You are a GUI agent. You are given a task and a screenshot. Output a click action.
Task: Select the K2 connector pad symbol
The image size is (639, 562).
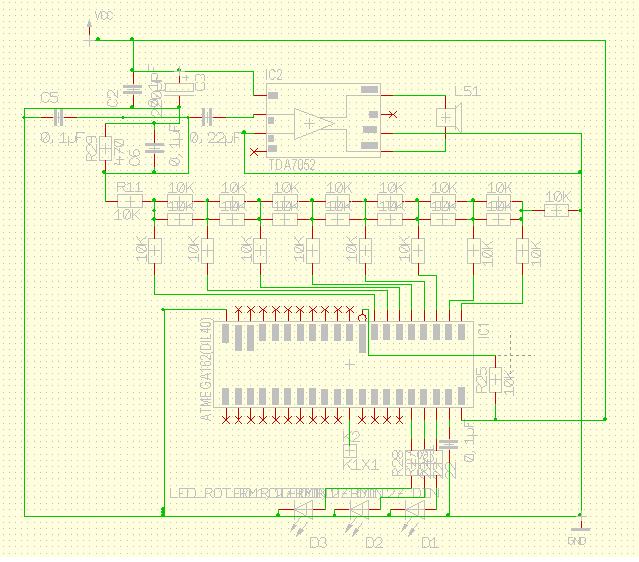point(350,451)
